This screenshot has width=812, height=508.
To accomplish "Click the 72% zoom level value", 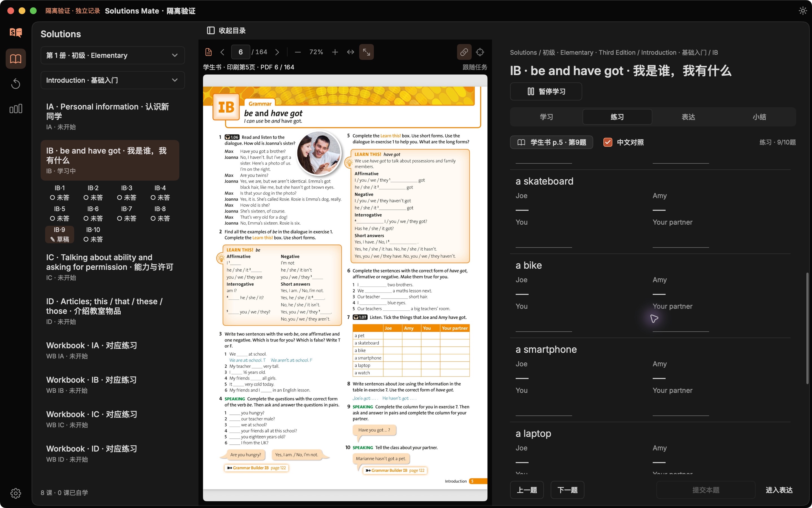I will 316,52.
